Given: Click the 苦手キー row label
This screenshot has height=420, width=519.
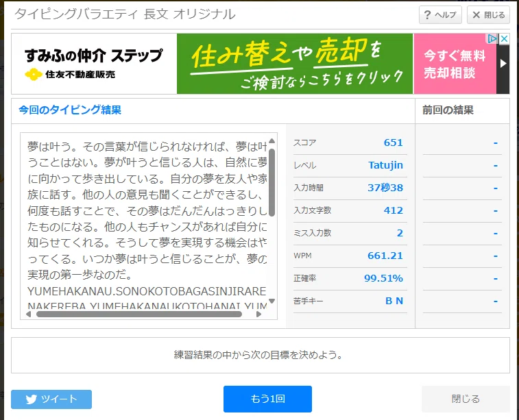Looking at the screenshot, I should tap(308, 301).
